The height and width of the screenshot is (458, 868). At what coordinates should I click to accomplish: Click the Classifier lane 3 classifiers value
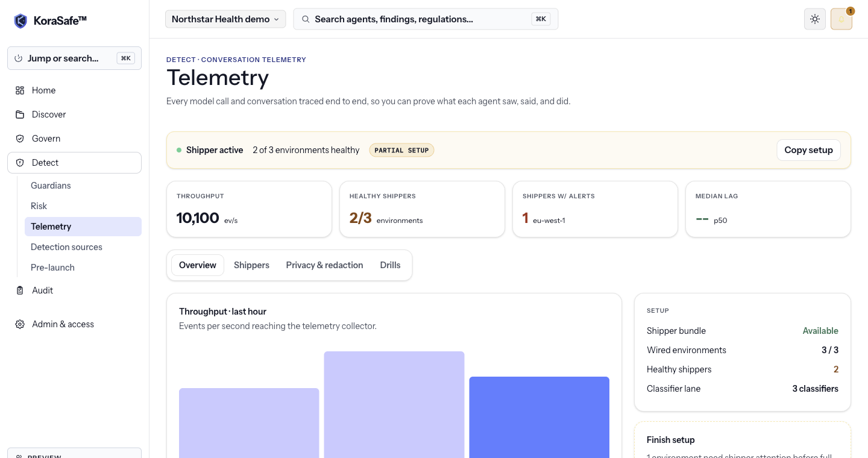(815, 389)
